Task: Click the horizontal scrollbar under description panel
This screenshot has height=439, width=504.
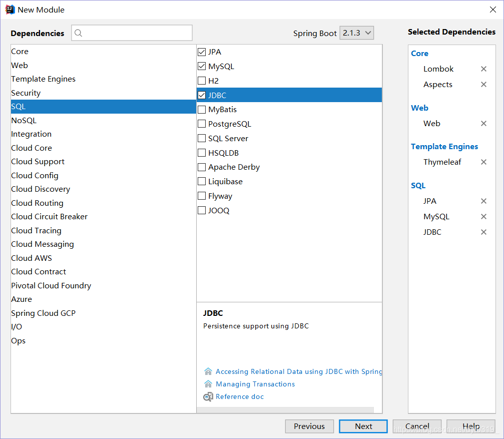Action: tap(285, 410)
